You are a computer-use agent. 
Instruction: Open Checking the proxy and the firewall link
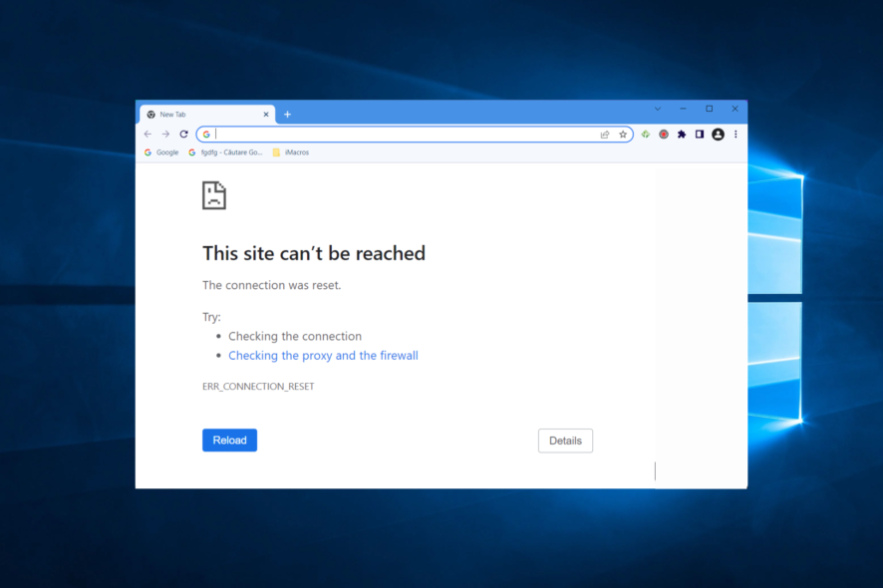tap(323, 356)
